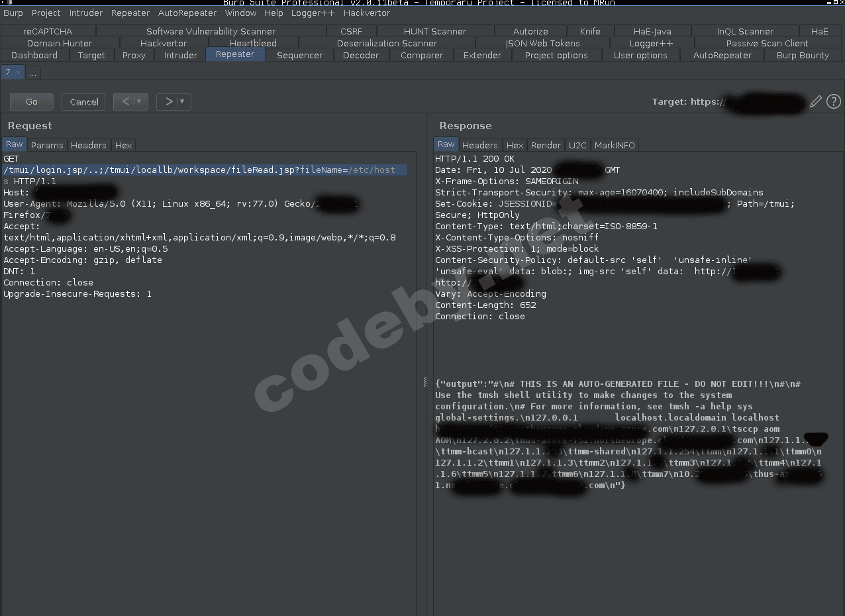Screen dimensions: 845x616
Task: Open the Window menu
Action: pyautogui.click(x=240, y=13)
